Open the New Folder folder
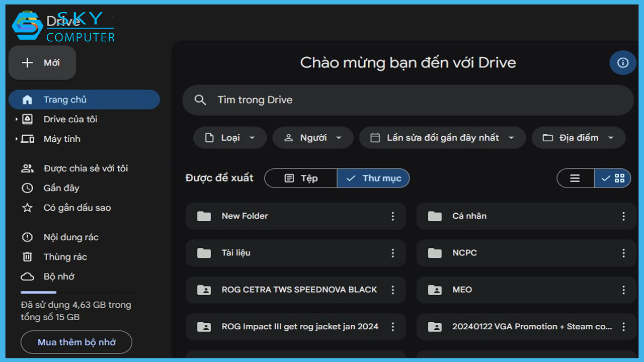This screenshot has height=362, width=644. [296, 216]
